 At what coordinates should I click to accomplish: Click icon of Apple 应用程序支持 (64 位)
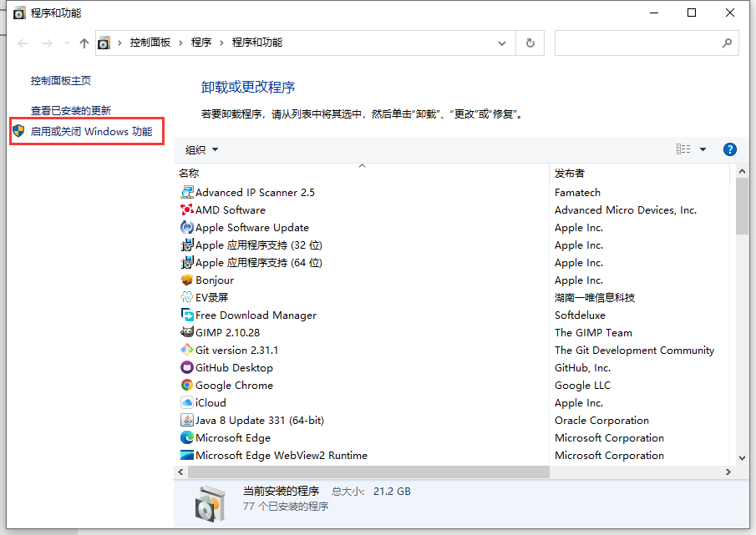click(186, 262)
